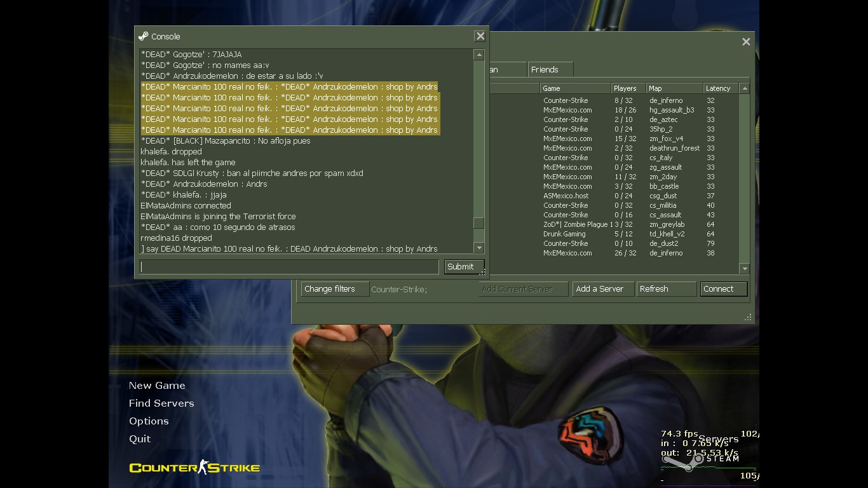
Task: Click console line 'khalefa. dropped'
Action: (171, 152)
